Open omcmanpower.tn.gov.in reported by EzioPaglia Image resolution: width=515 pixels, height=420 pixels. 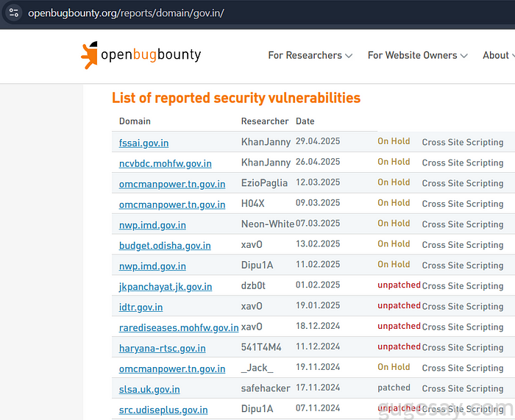click(172, 184)
